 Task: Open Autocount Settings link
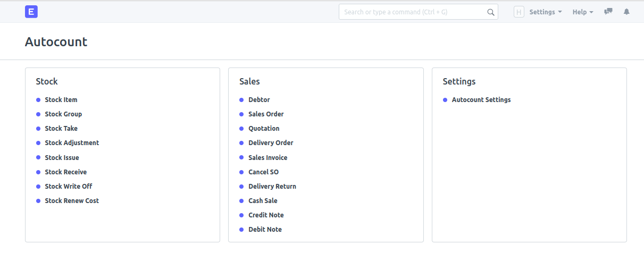(481, 100)
